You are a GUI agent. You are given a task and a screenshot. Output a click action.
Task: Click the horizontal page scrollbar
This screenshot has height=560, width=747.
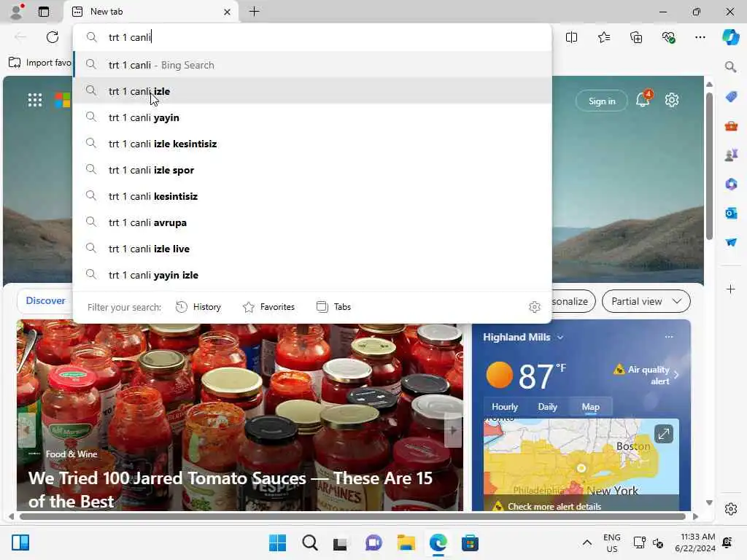tap(352, 517)
